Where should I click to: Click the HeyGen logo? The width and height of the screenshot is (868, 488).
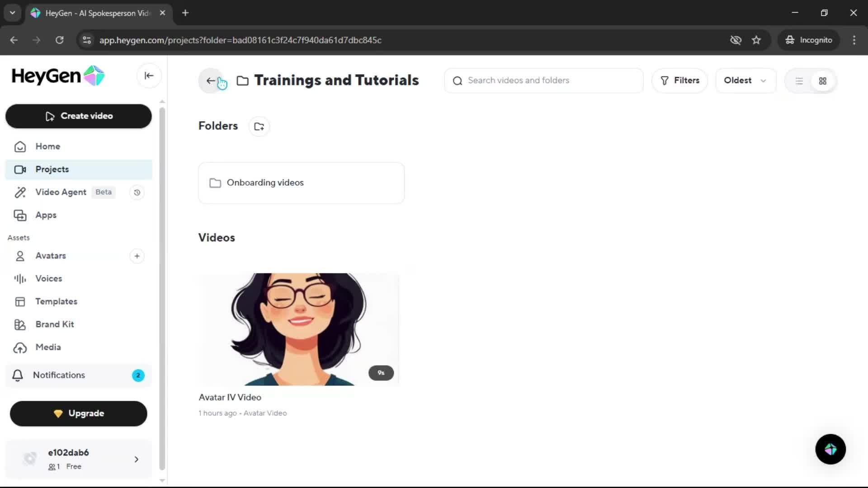(58, 76)
